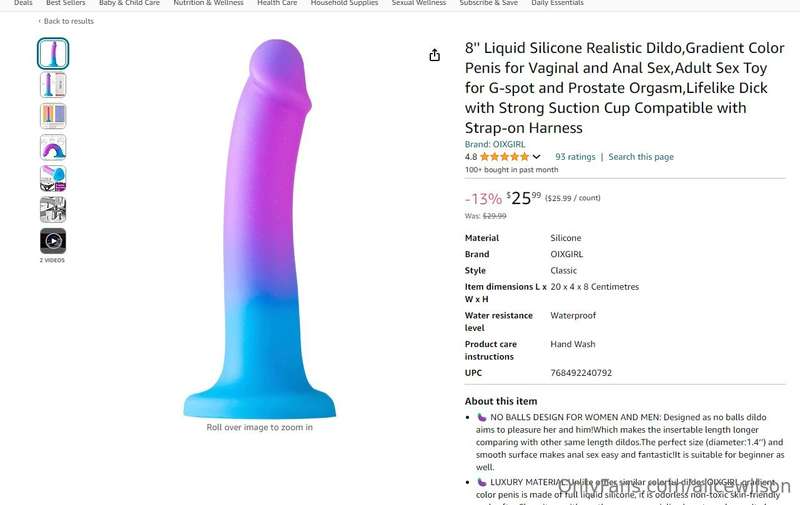Select the fourth product thumbnail
The height and width of the screenshot is (505, 800).
(53, 147)
